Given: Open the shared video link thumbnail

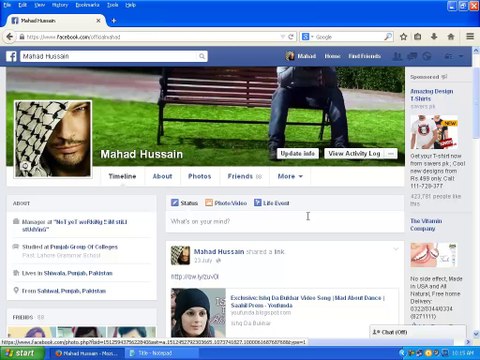Looking at the screenshot, I should [198, 313].
